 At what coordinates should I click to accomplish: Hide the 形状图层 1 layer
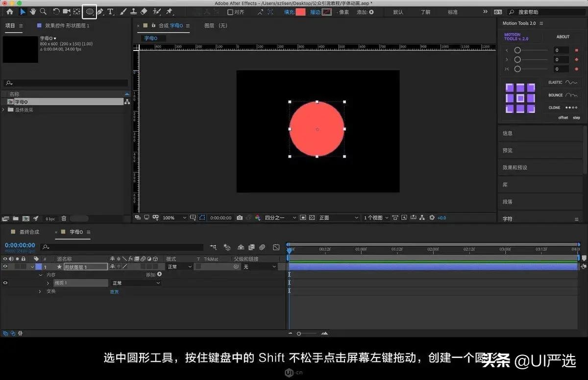click(x=5, y=267)
